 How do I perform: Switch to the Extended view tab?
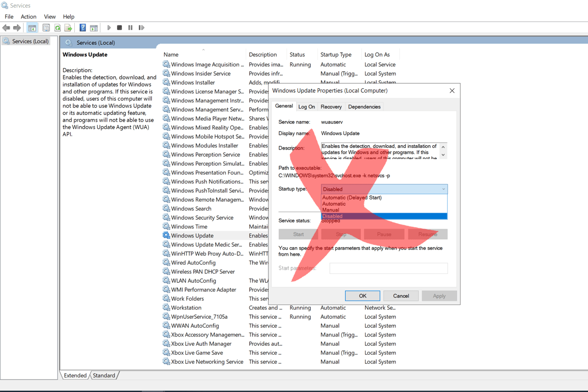point(75,376)
